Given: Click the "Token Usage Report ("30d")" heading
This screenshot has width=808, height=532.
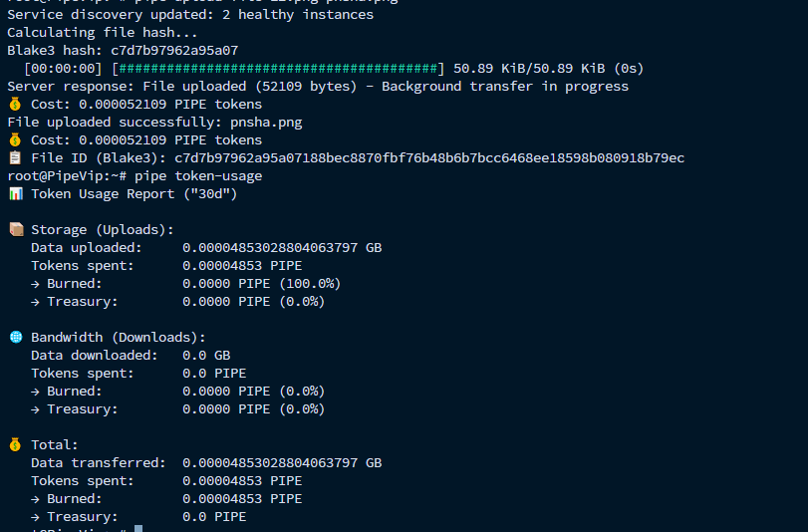Looking at the screenshot, I should tap(134, 194).
